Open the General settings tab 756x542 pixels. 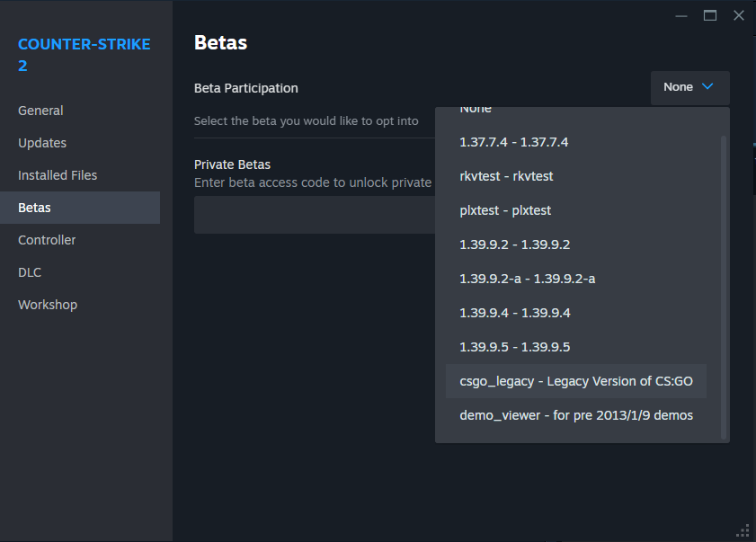tap(40, 111)
